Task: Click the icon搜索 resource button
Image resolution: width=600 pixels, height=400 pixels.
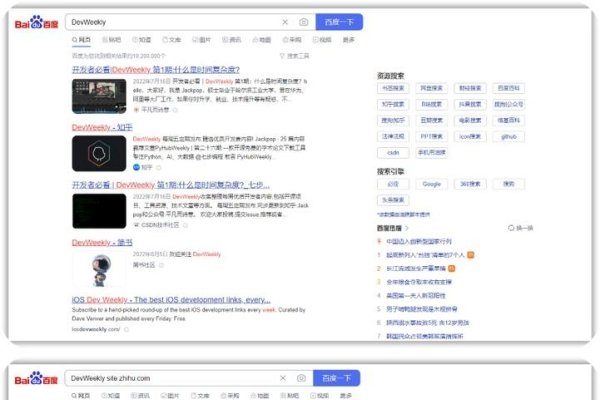Action: 470,137
